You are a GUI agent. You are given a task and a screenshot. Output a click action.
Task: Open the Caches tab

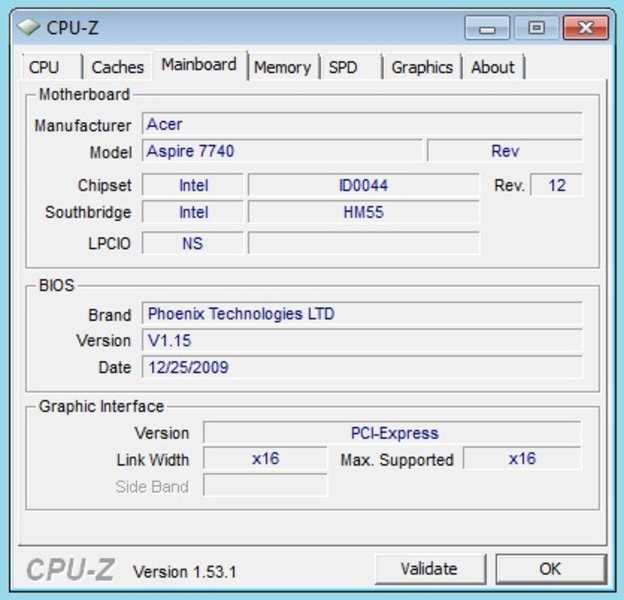pyautogui.click(x=118, y=67)
